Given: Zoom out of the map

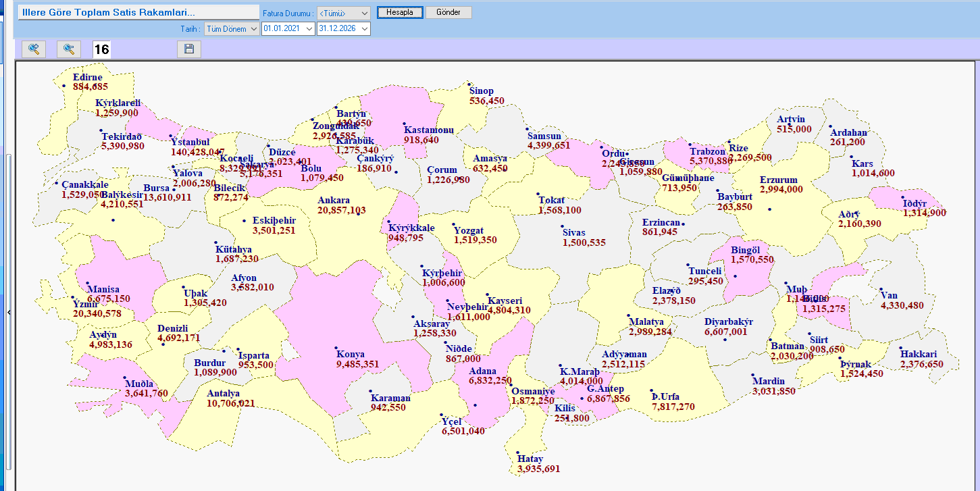Looking at the screenshot, I should click(69, 49).
